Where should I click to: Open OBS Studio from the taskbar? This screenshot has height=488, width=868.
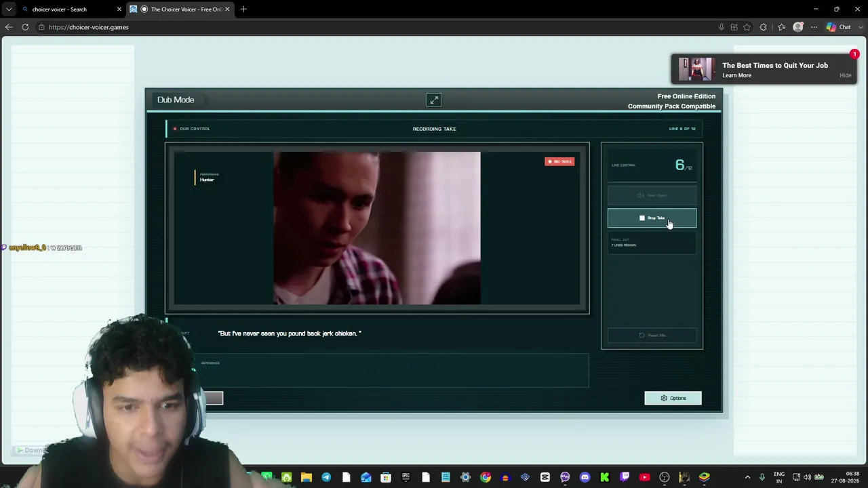click(x=665, y=478)
